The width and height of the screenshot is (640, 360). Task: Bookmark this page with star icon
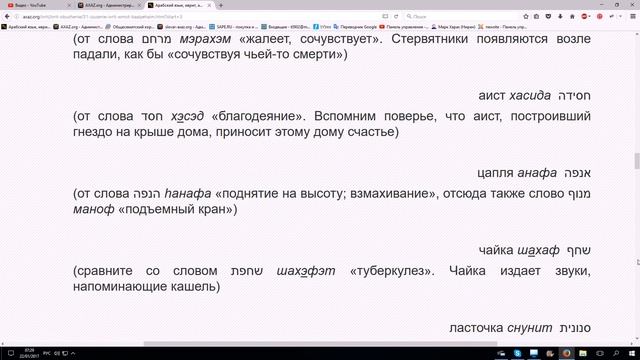click(x=526, y=16)
